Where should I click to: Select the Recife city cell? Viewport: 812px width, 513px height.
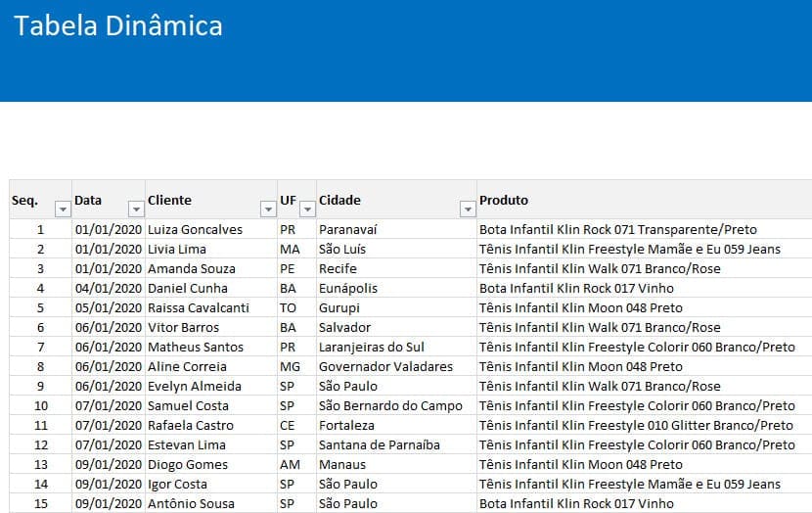(396, 269)
